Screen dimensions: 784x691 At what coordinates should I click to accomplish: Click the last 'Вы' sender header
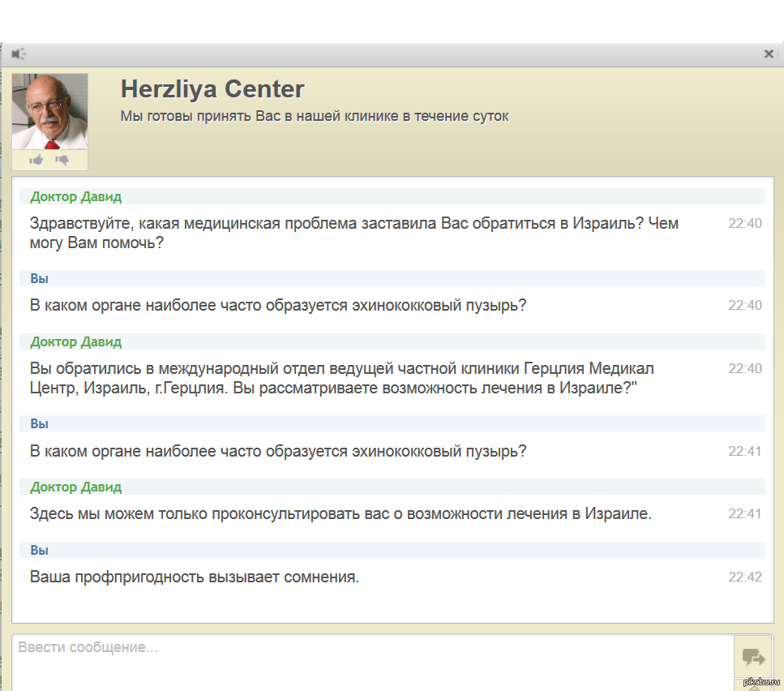40,550
